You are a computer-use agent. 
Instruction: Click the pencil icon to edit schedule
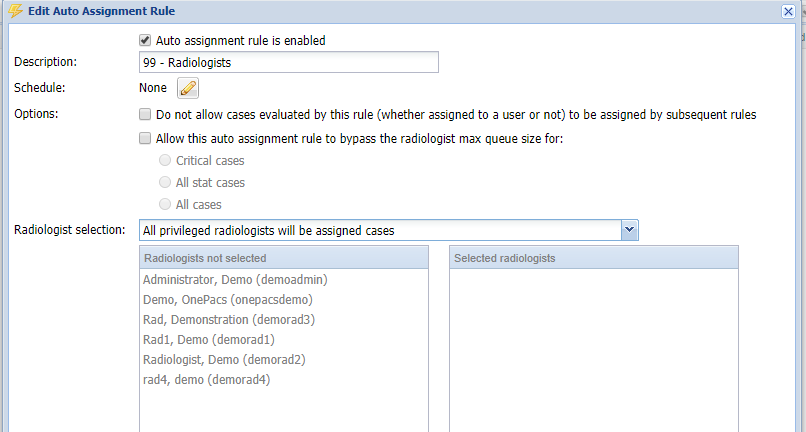coord(188,88)
